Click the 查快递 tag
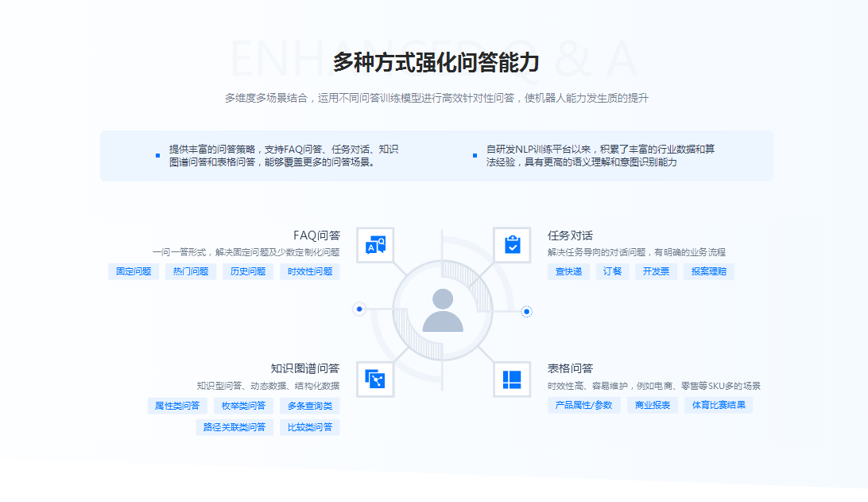The height and width of the screenshot is (502, 868). 568,271
